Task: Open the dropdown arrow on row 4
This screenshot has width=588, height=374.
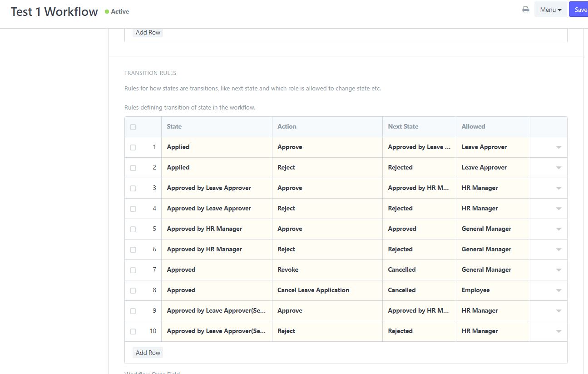Action: pyautogui.click(x=559, y=209)
